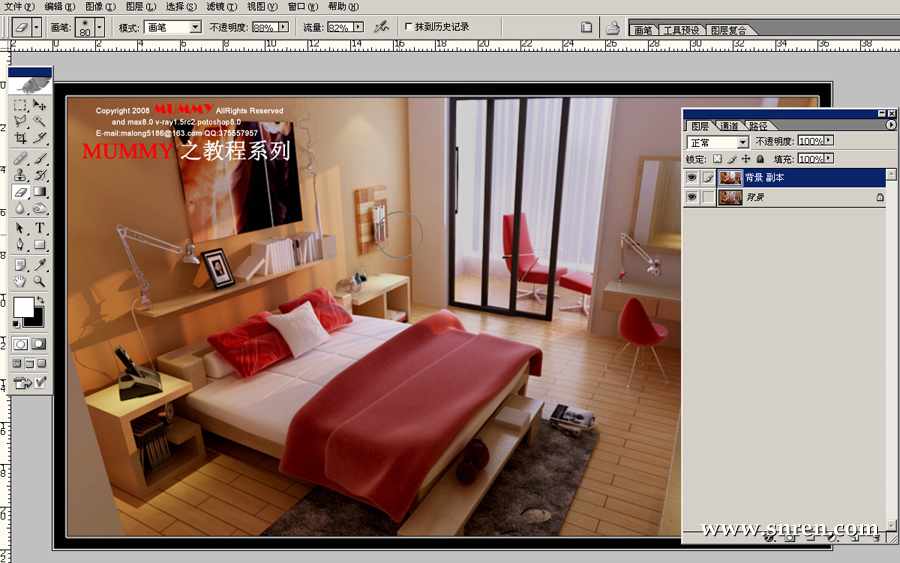Open the 工具预设 palette tab
The image size is (900, 563).
[x=681, y=30]
